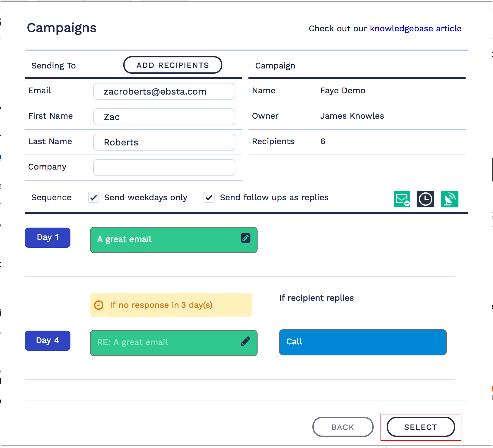The height and width of the screenshot is (448, 493).
Task: Click the add email step envelope icon
Action: (402, 199)
